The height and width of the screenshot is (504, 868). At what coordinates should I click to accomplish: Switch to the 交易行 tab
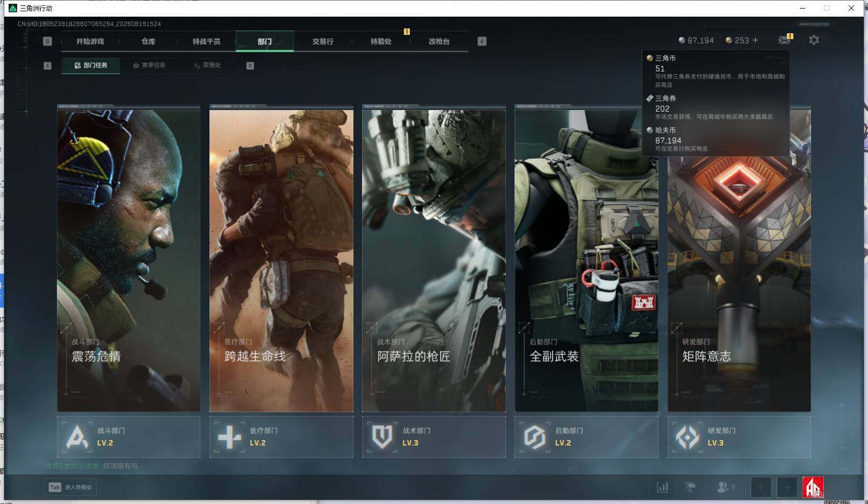point(323,41)
